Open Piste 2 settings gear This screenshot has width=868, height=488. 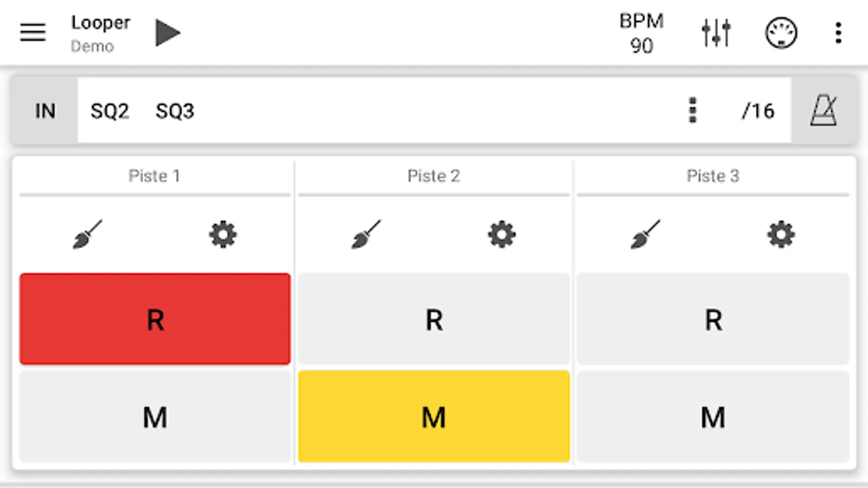501,234
